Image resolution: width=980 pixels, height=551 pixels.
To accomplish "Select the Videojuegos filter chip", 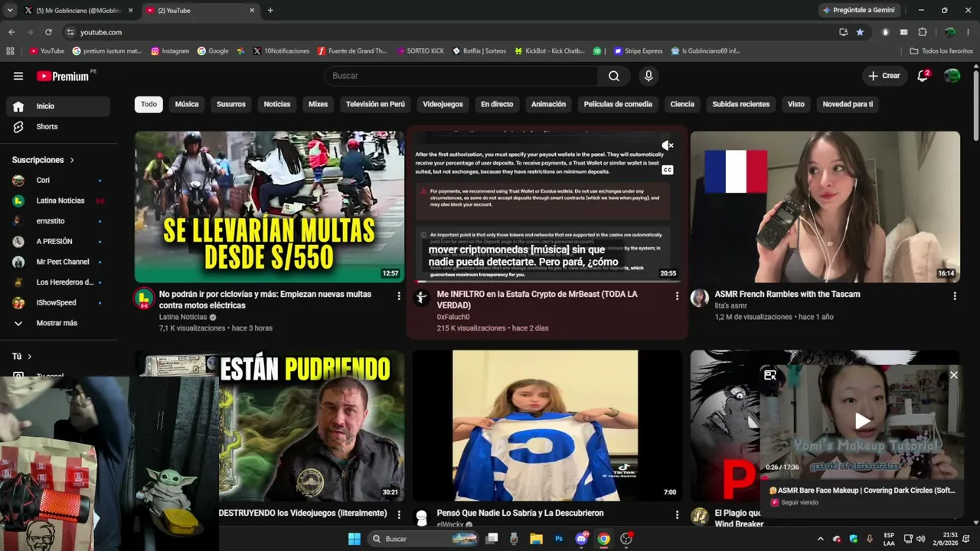I will point(443,104).
